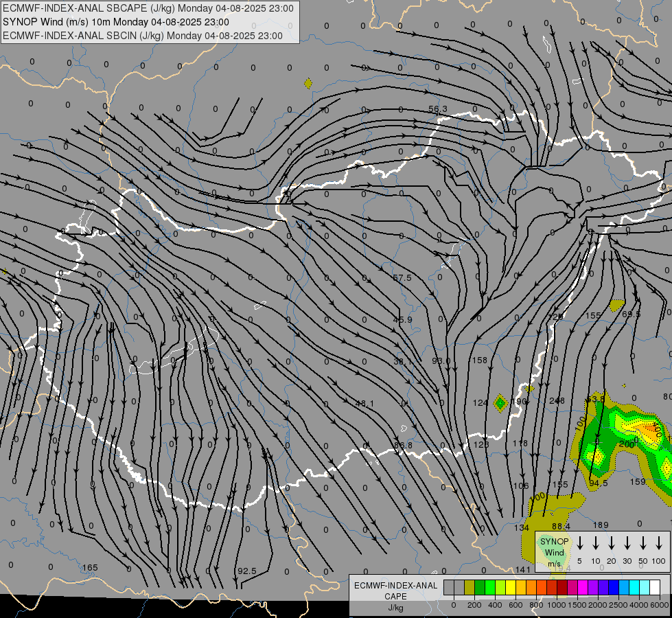672x618 pixels.
Task: Click the wind legend arrow labeled 30
Action: (627, 543)
